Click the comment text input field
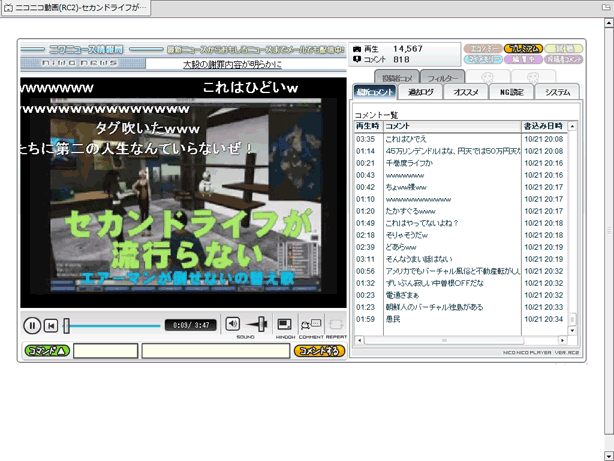Image resolution: width=614 pixels, height=461 pixels. click(x=216, y=351)
